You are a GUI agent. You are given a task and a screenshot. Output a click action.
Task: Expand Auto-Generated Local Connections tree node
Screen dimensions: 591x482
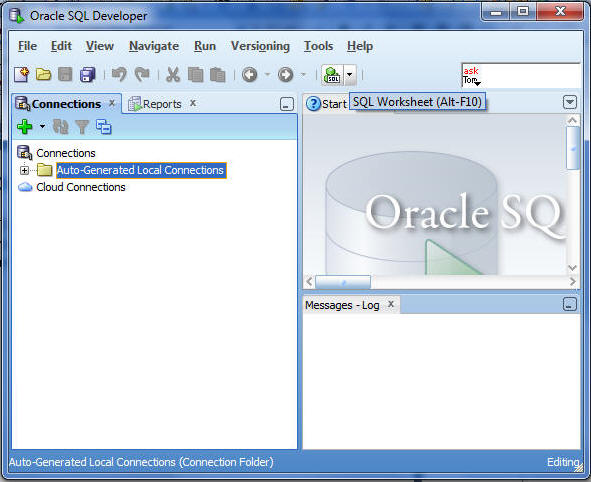(x=24, y=170)
